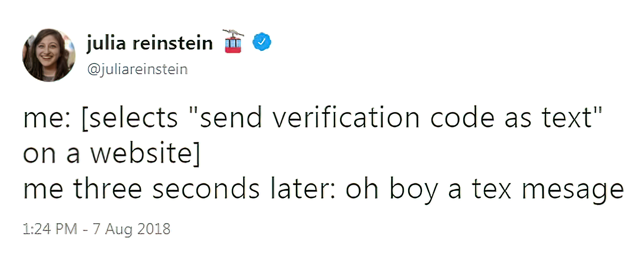Viewport: 644px width, 264px height.
Task: Visit the @juliareinstein handle link
Action: pos(138,69)
